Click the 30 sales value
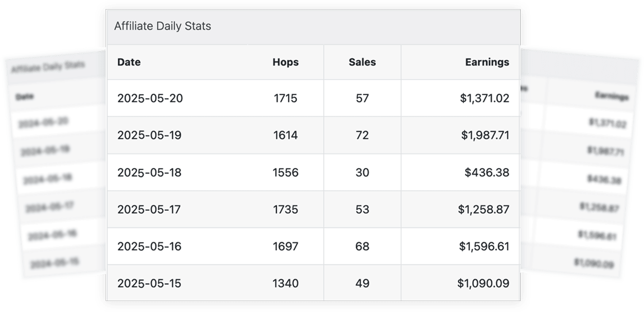 pyautogui.click(x=362, y=172)
